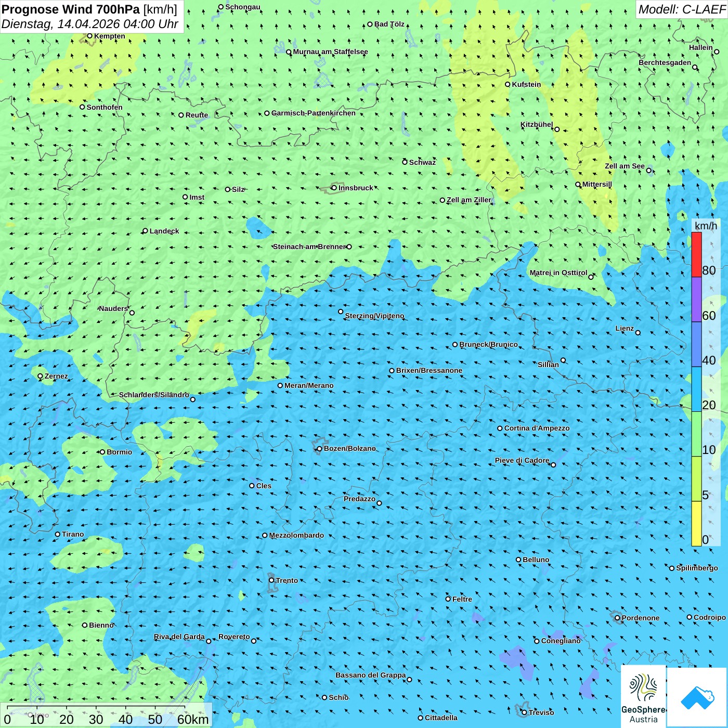Viewport: 728px width, 728px height.
Task: Click the Innsbruck city marker
Action: (334, 188)
